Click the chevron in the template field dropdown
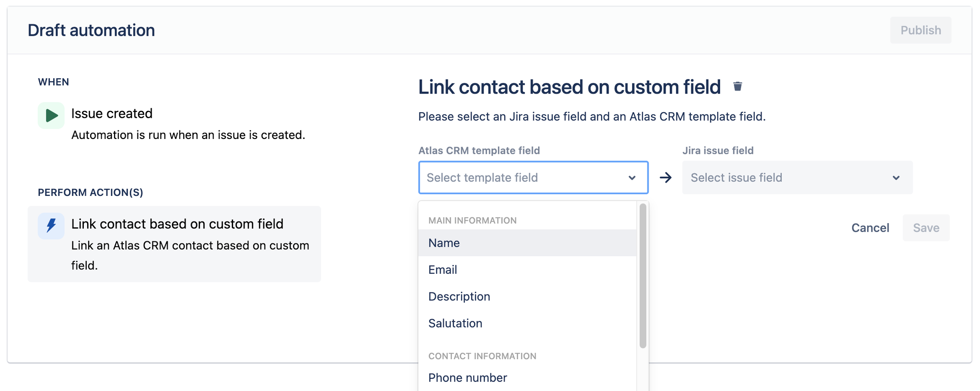 [632, 178]
